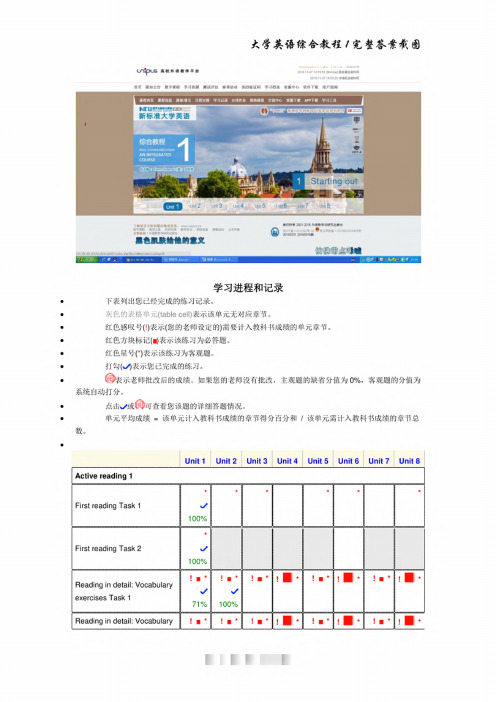Image resolution: width=496 pixels, height=702 pixels.
Task: Click the document title 大学英语综合教程1完整答案截图
Action: [x=335, y=44]
